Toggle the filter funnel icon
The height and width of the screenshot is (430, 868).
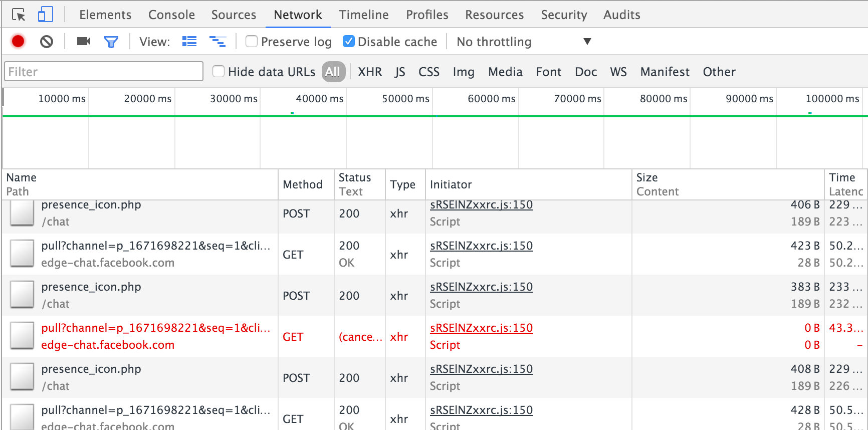point(111,42)
